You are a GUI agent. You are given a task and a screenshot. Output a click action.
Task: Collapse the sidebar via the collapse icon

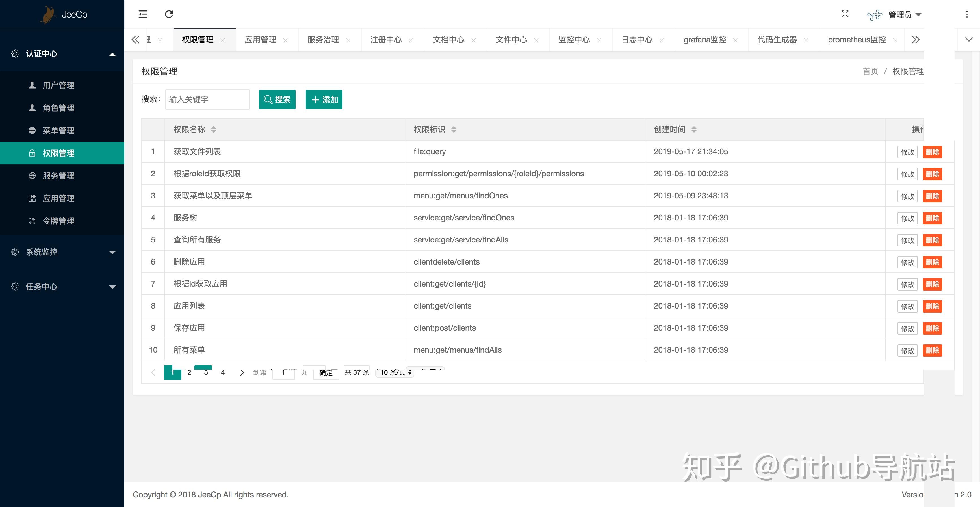coord(143,14)
